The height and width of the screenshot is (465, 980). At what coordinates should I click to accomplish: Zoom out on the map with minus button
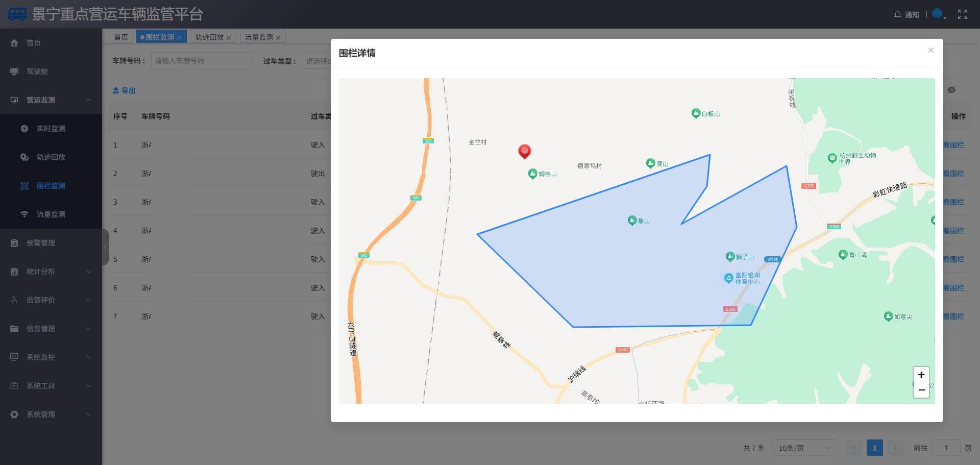pyautogui.click(x=921, y=390)
